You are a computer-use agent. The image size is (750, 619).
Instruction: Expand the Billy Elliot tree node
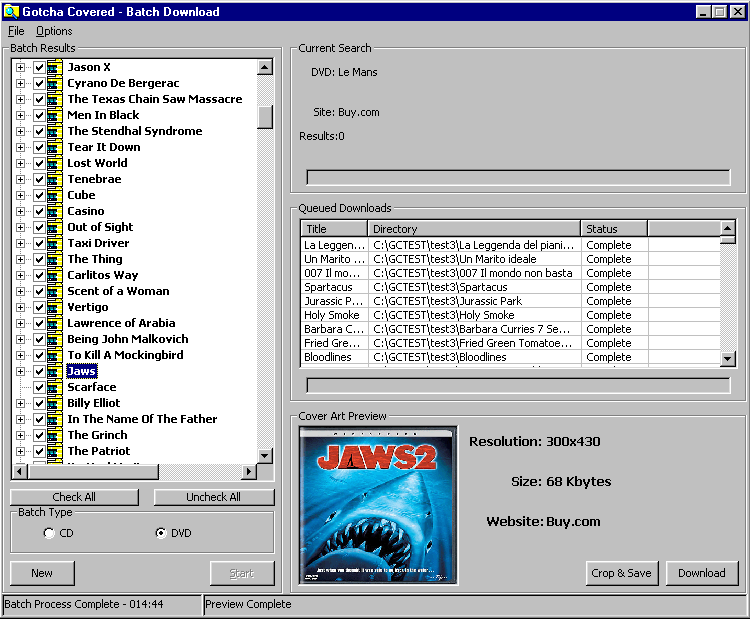pyautogui.click(x=20, y=403)
